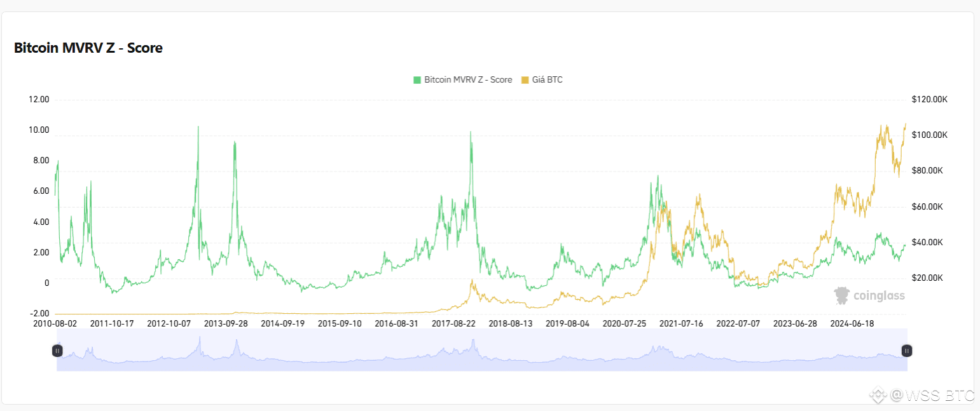Click the coinglass wordmark watermark

pos(878,295)
